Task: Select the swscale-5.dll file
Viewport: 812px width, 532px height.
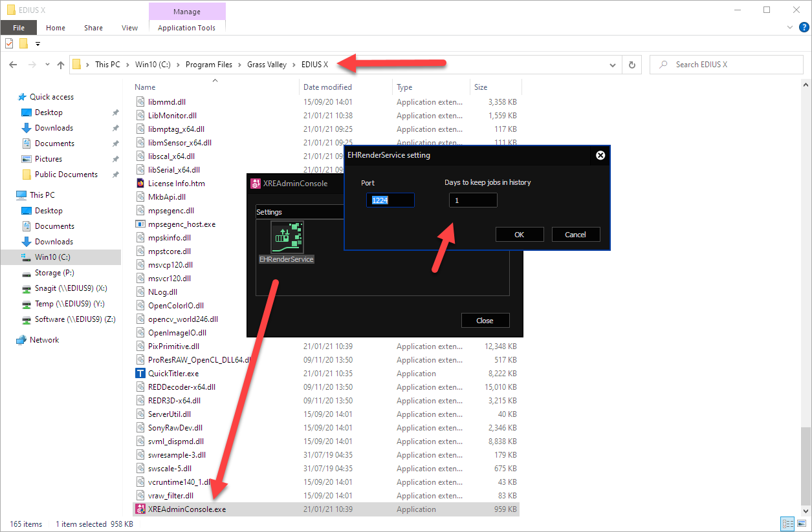Action: click(x=170, y=469)
